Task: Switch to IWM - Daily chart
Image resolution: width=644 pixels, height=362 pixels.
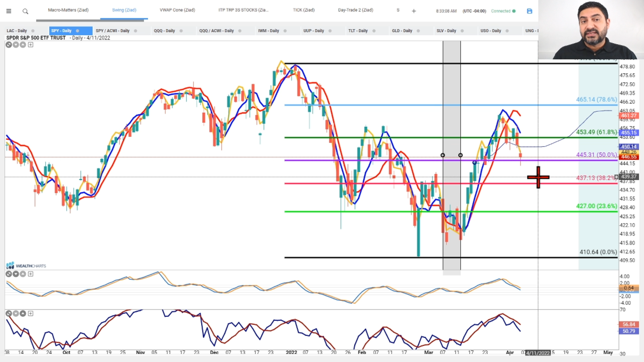Action: [268, 31]
